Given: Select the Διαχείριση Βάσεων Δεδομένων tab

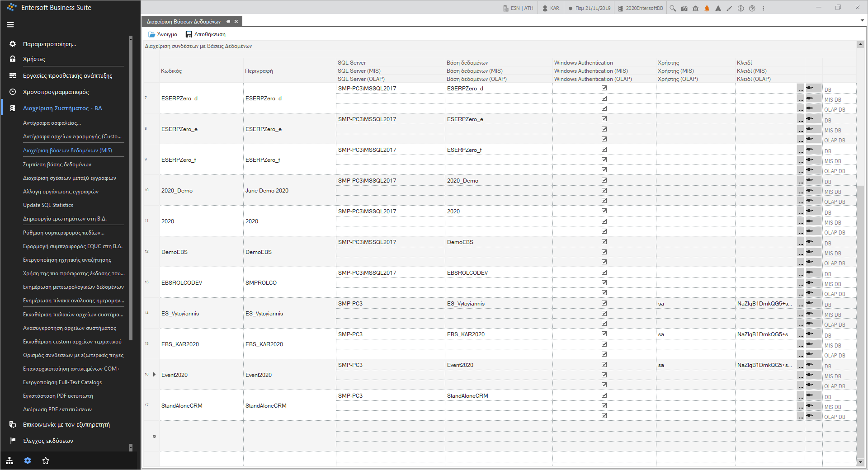Looking at the screenshot, I should pos(184,21).
